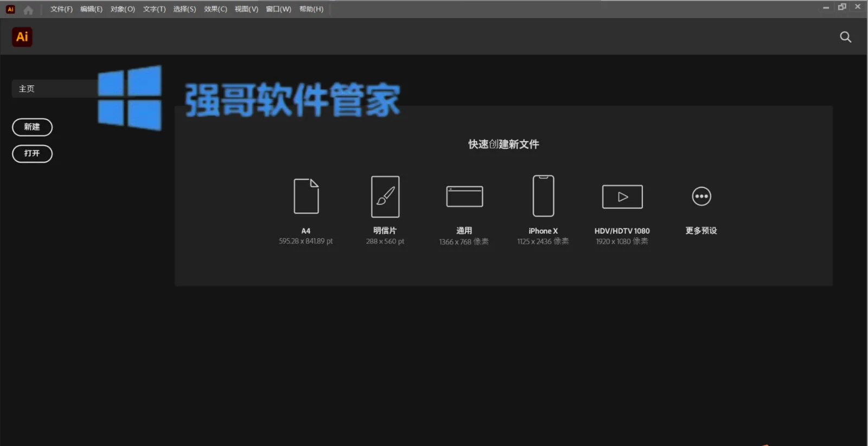Viewport: 868px width, 446px height.
Task: Open the 文字(T) menu
Action: point(154,9)
